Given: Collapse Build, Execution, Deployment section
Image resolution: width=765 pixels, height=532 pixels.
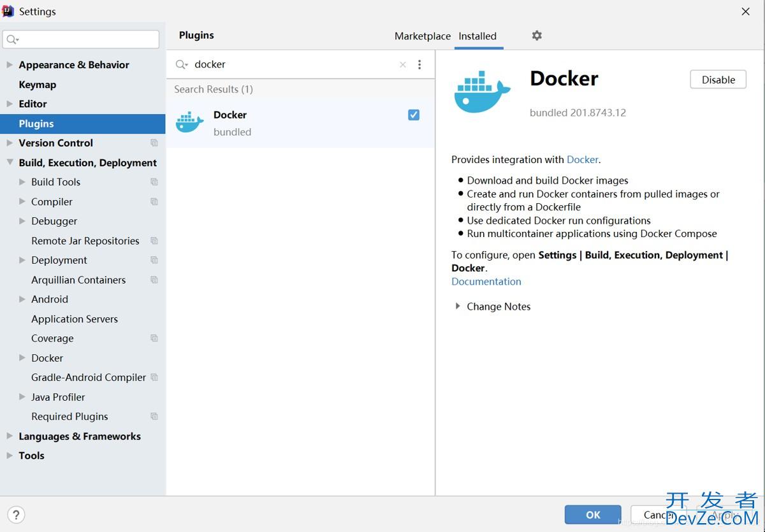Looking at the screenshot, I should point(10,162).
